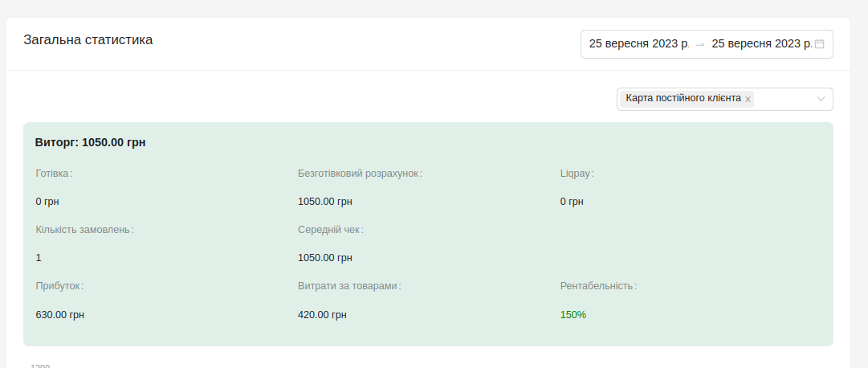Image resolution: width=868 pixels, height=368 pixels.
Task: Click the 'Виторг: 1050.00 грн' total
Action: (x=90, y=142)
